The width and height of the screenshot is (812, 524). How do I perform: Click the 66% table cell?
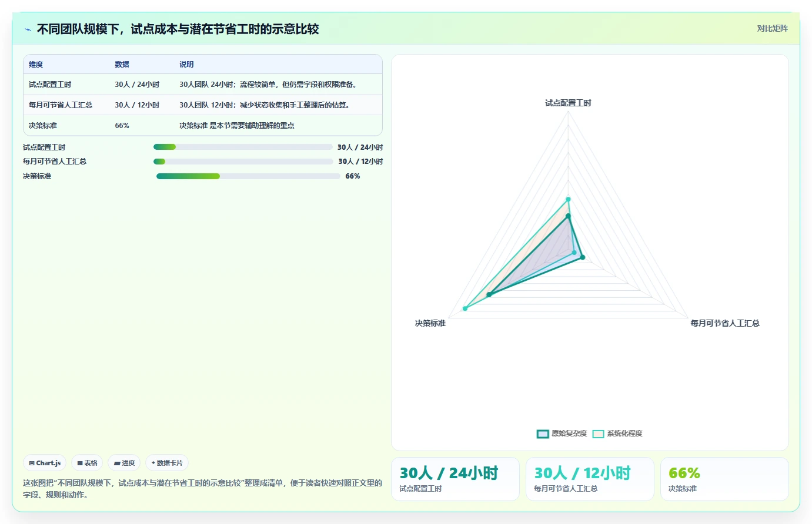(x=122, y=126)
